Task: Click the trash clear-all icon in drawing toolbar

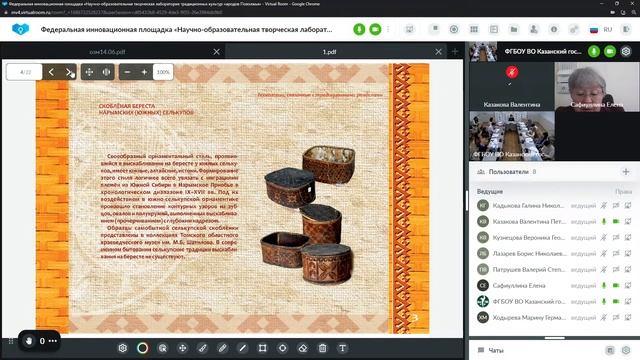Action: (x=322, y=348)
